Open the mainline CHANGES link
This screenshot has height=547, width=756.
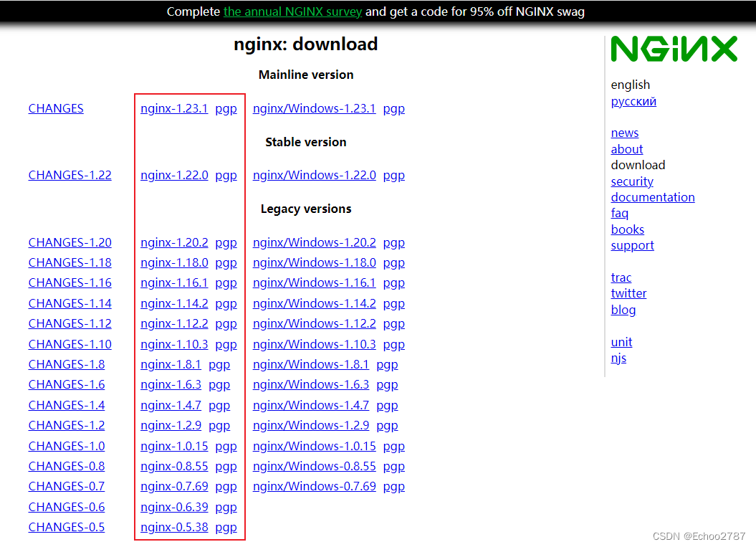(x=56, y=108)
